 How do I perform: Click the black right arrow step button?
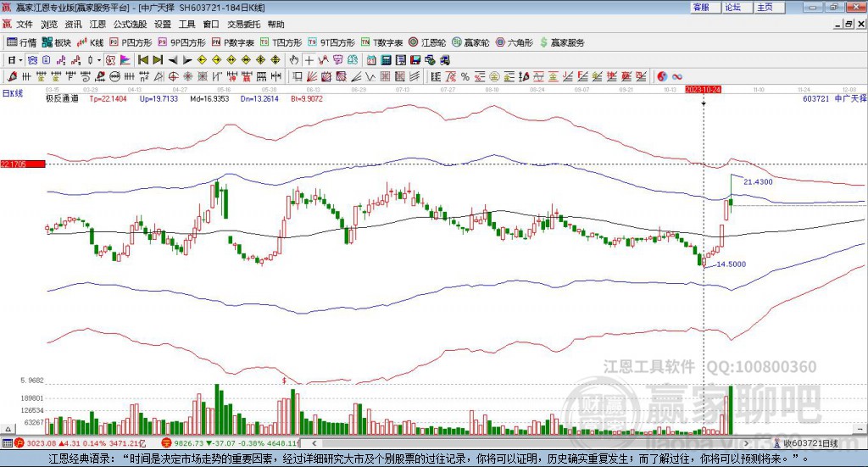[x=187, y=60]
